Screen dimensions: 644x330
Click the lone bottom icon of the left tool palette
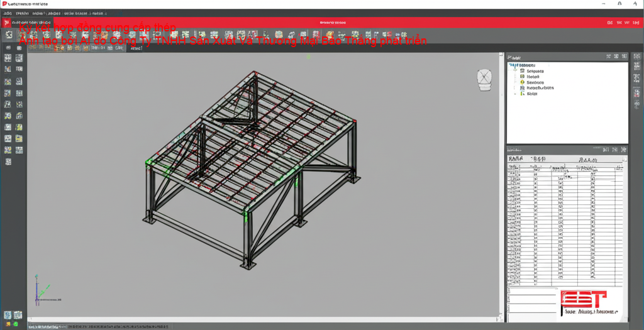pos(8,162)
